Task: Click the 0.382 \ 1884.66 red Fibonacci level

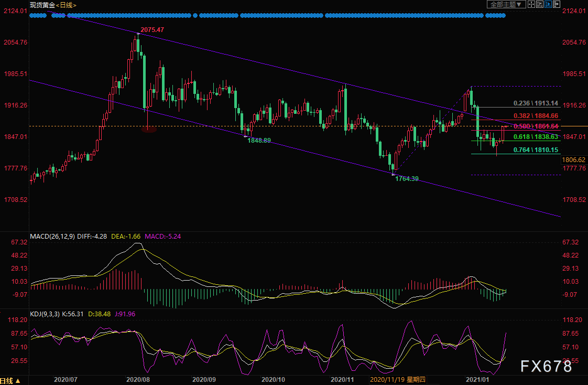Action: pyautogui.click(x=536, y=116)
